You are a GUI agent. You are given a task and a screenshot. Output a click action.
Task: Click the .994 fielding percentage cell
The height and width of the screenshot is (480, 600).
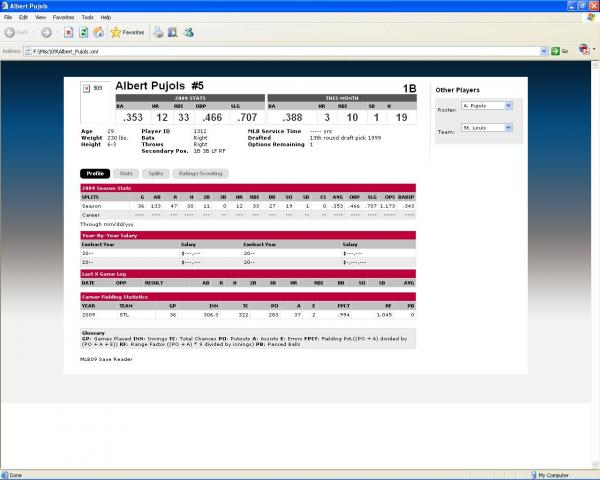tap(344, 315)
